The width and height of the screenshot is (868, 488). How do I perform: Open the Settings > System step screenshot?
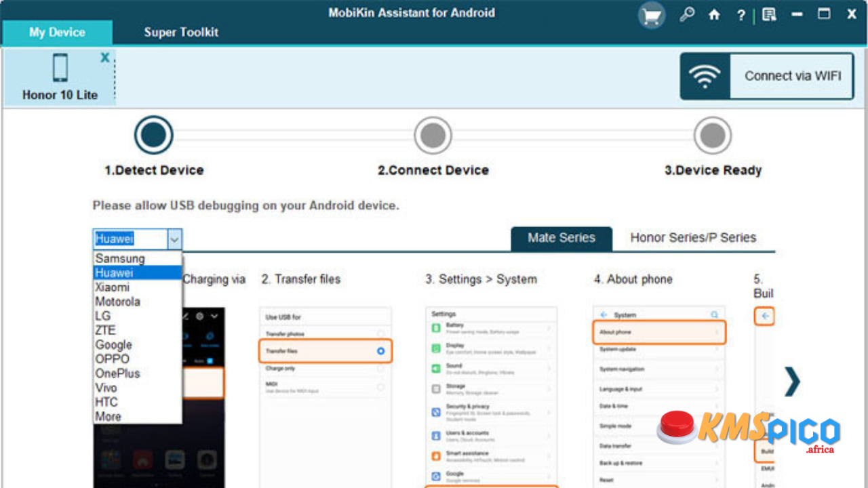pos(492,397)
